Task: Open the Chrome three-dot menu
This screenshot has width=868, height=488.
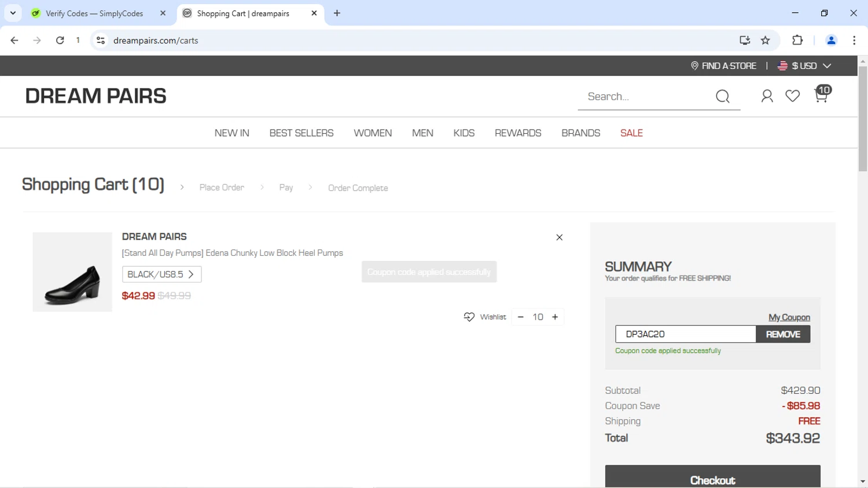Action: point(854,41)
